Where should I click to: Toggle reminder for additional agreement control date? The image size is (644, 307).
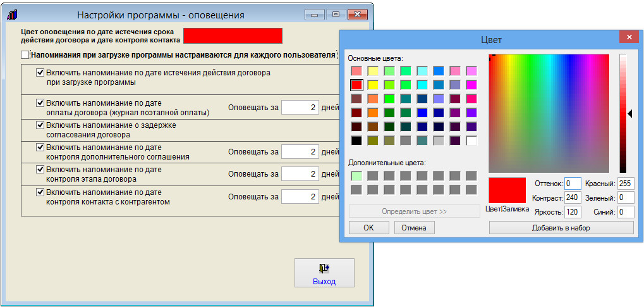40,147
